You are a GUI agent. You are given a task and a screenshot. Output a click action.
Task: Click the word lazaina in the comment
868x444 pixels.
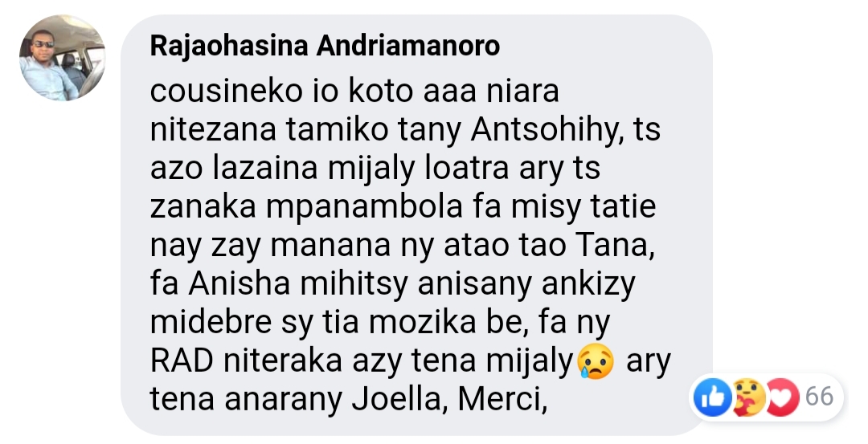[x=265, y=168]
